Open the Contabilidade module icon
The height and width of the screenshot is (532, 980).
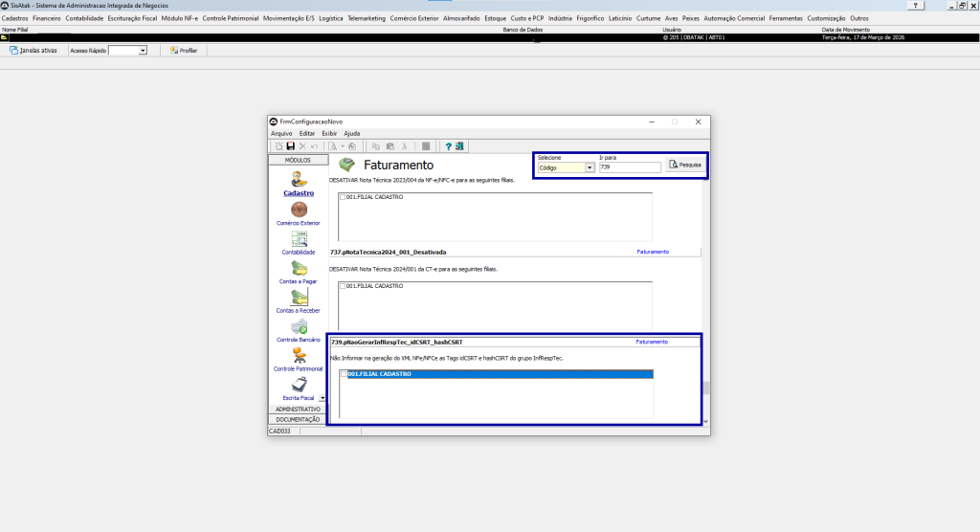point(299,238)
